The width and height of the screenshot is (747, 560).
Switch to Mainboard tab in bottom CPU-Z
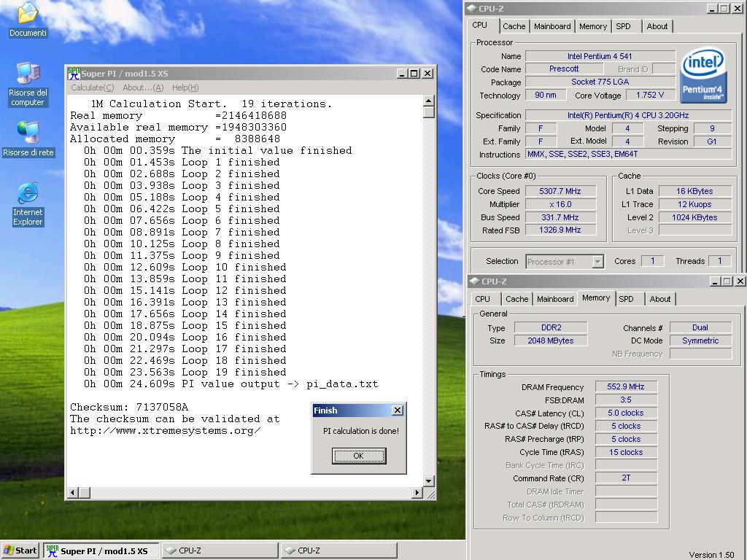point(555,299)
